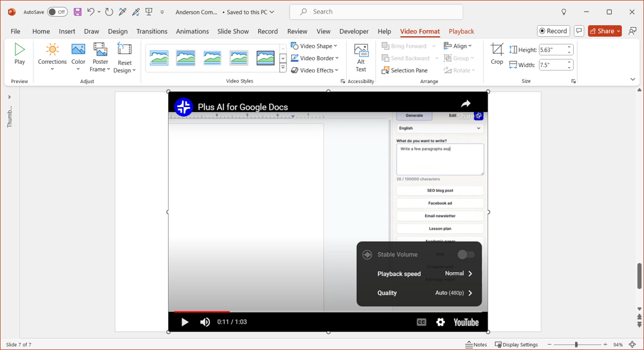Open the Video Shape dropdown
The image size is (644, 350).
(x=314, y=46)
